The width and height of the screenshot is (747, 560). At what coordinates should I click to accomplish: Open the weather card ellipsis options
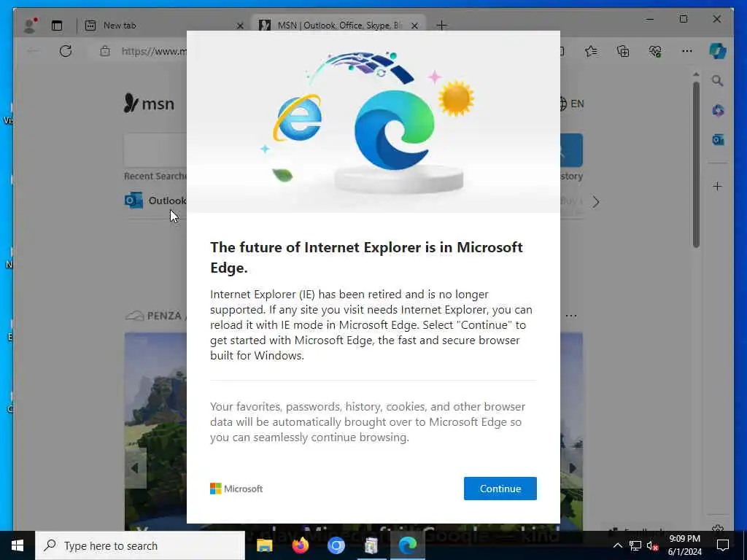(x=571, y=315)
